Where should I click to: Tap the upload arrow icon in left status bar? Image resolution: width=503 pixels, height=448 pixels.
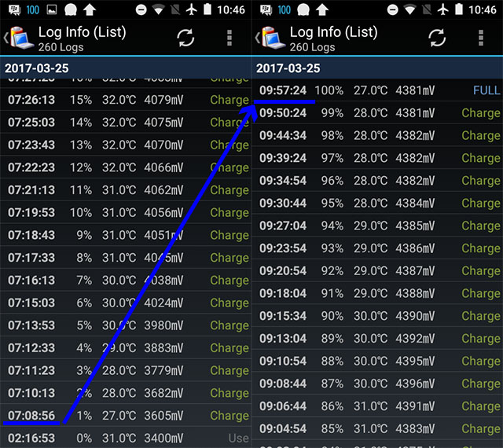[90, 10]
